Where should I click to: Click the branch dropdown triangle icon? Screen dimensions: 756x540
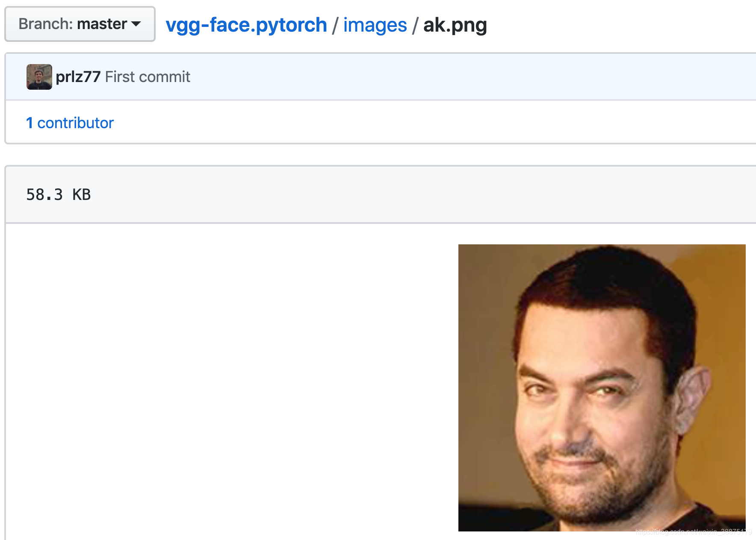click(136, 26)
